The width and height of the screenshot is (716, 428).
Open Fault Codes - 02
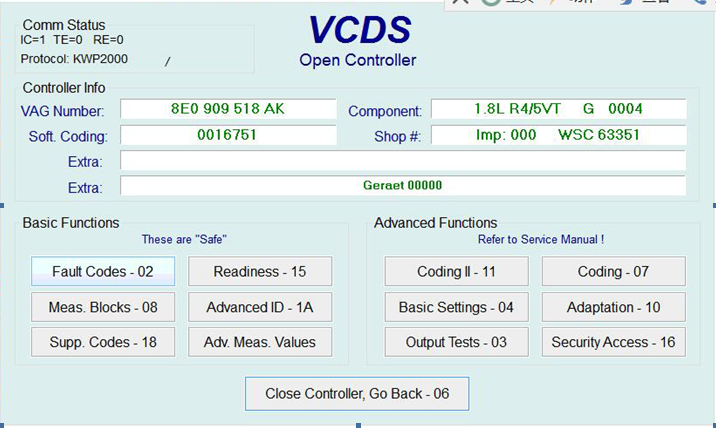point(103,271)
